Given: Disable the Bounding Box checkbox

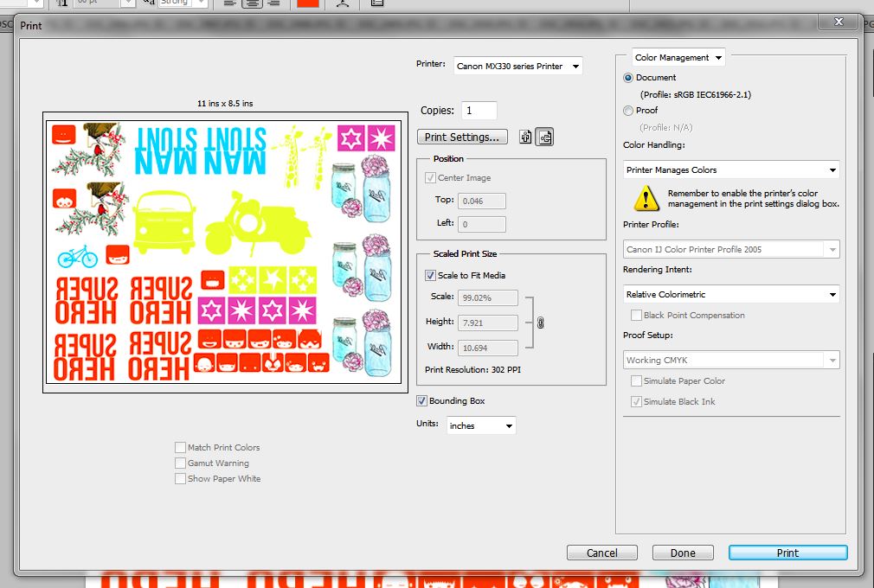Looking at the screenshot, I should (x=422, y=401).
